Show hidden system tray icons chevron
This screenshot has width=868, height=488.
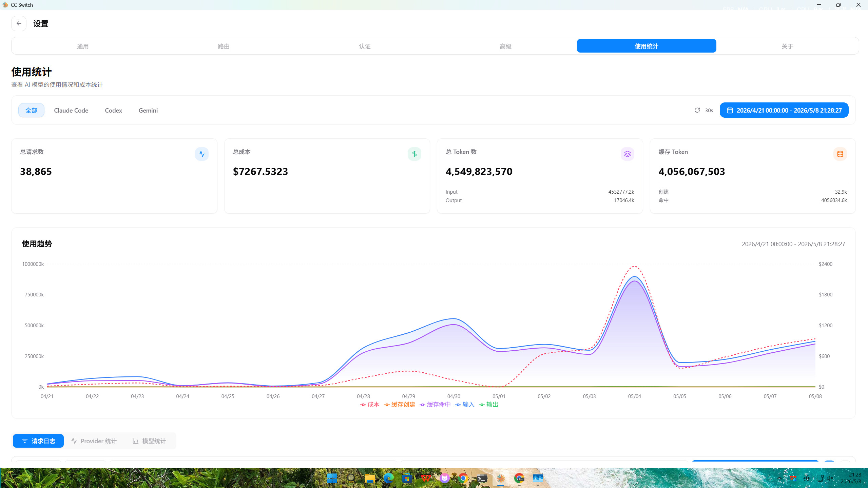[x=779, y=478]
